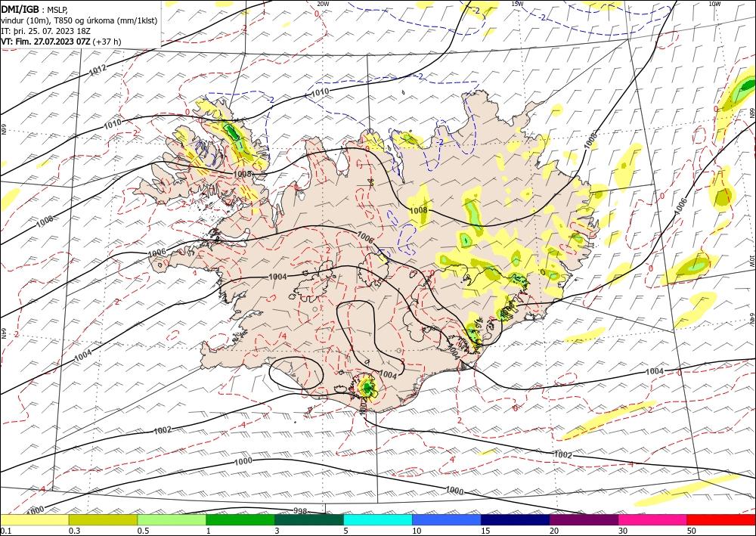The height and width of the screenshot is (536, 756).
Task: Select the purple 20–30 legend swatch
Action: [584, 519]
